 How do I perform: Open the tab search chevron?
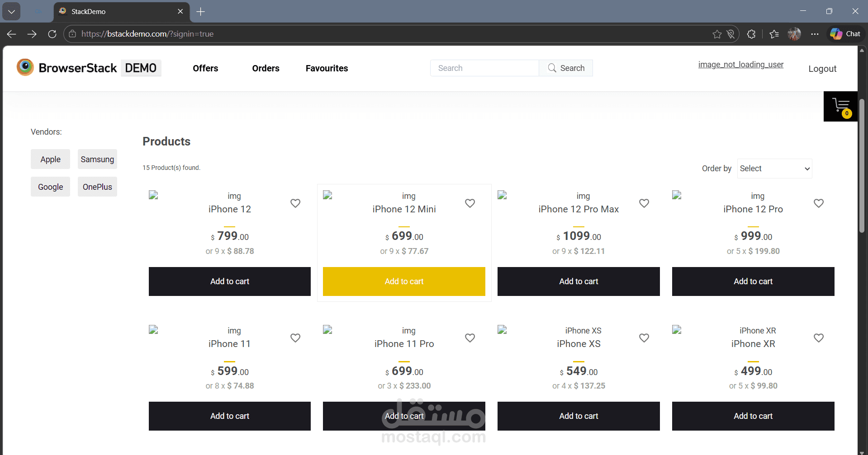11,11
